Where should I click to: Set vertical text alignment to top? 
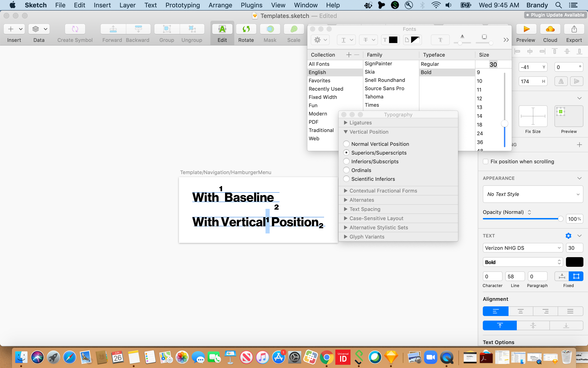pyautogui.click(x=500, y=325)
